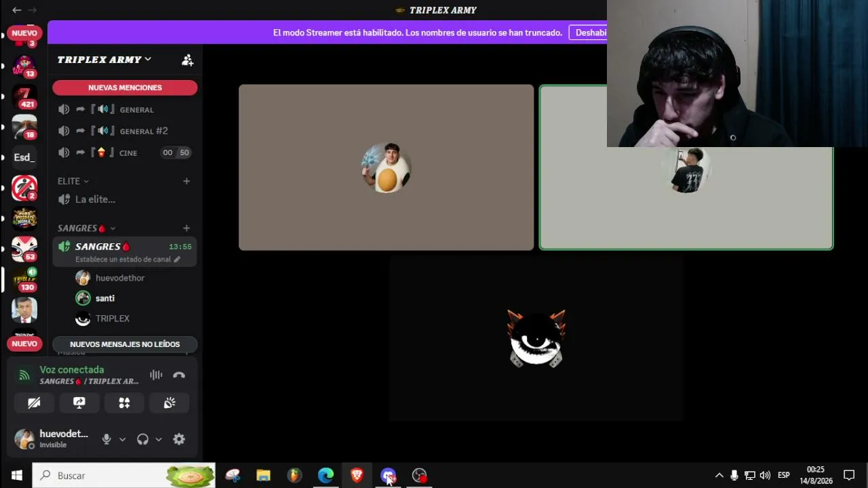Open user settings gear
Image resolution: width=868 pixels, height=488 pixels.
[x=179, y=439]
